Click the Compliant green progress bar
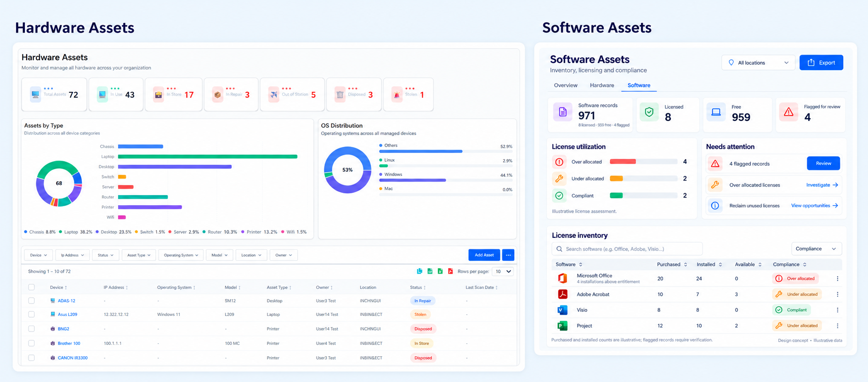Screen dimensions: 868x382 click(616, 196)
